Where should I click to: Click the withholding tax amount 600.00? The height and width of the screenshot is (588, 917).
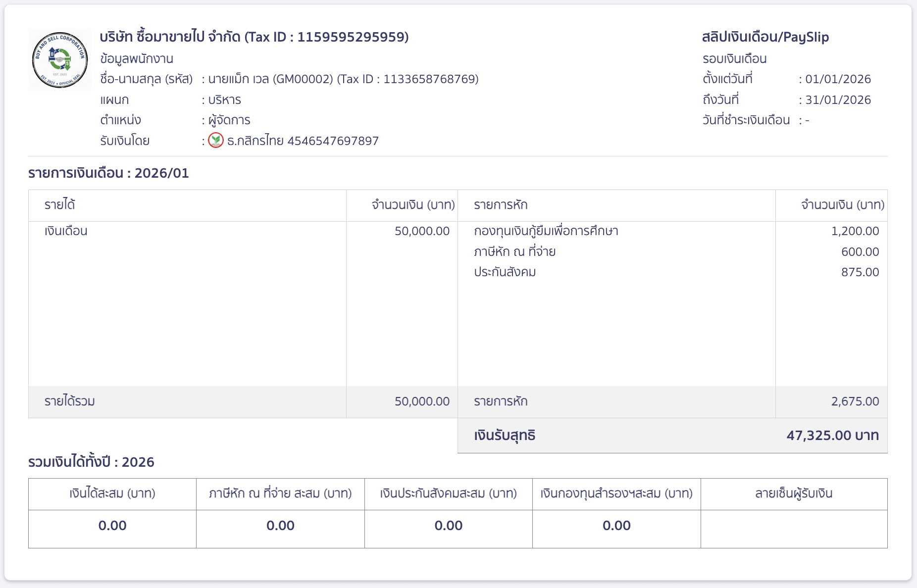pos(861,251)
